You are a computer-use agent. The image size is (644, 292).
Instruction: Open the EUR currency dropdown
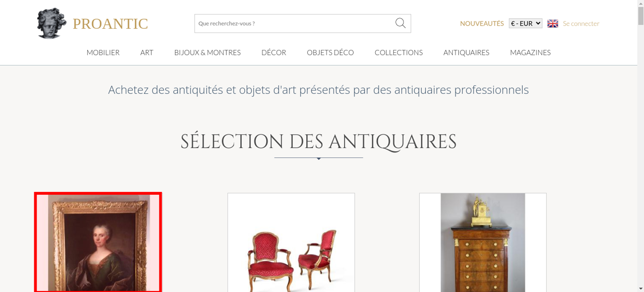point(526,23)
